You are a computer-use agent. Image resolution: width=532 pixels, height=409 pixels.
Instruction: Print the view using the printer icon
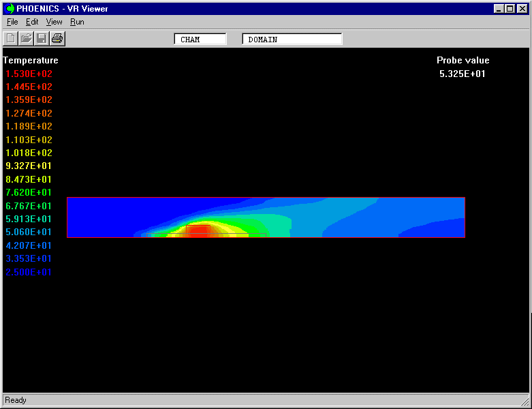pos(57,38)
